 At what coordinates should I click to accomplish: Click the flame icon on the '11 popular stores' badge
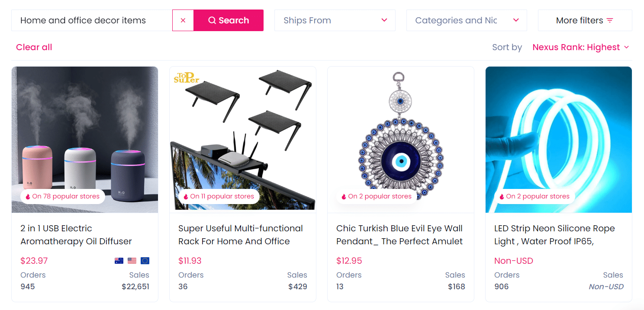(186, 197)
